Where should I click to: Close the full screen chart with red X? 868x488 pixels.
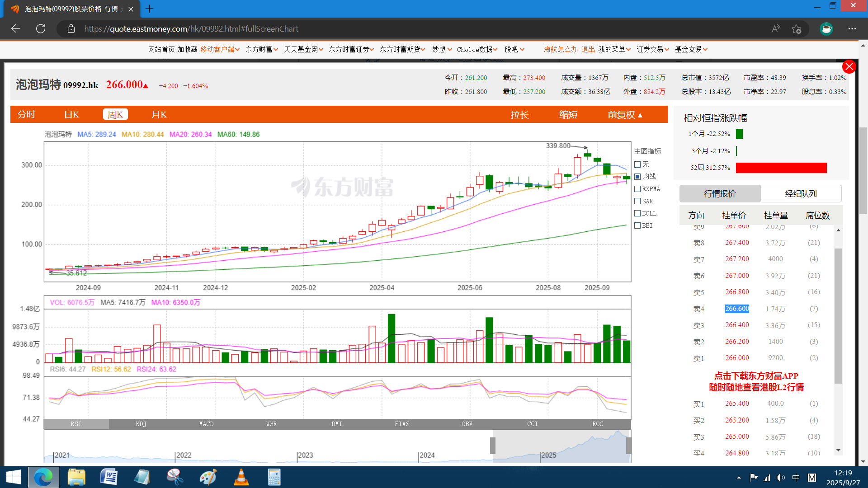coord(849,67)
